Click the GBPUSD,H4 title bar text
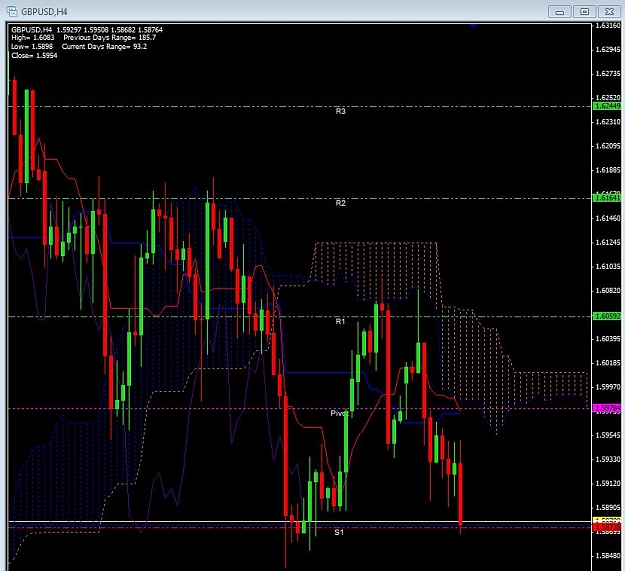The width and height of the screenshot is (625, 571). point(44,12)
